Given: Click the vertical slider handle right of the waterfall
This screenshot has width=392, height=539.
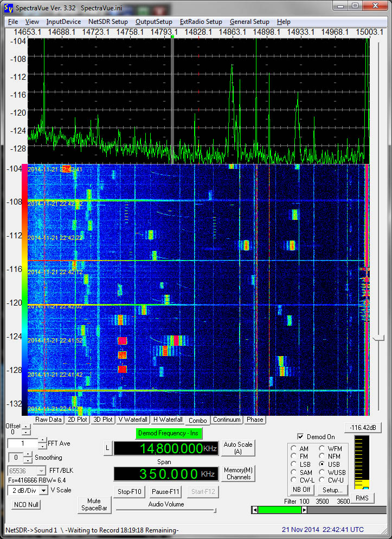Looking at the screenshot, I should [x=378, y=339].
